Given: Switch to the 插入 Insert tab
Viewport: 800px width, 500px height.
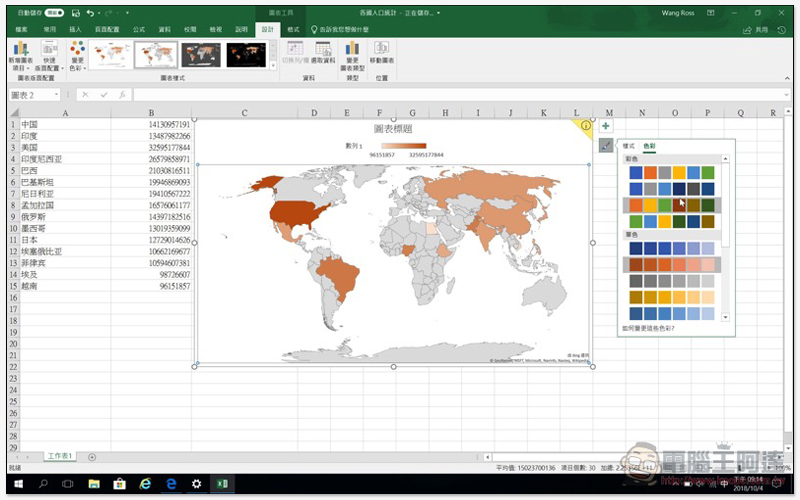Looking at the screenshot, I should point(76,30).
